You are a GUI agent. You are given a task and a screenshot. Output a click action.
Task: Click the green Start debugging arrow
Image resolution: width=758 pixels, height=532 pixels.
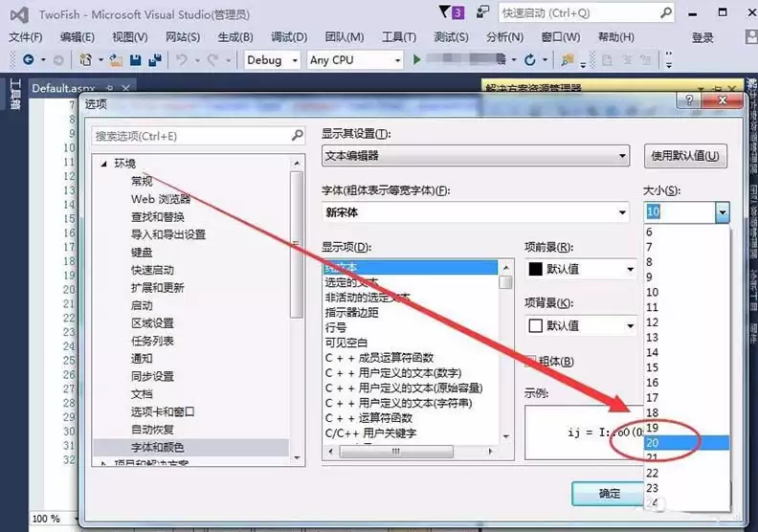pyautogui.click(x=416, y=59)
